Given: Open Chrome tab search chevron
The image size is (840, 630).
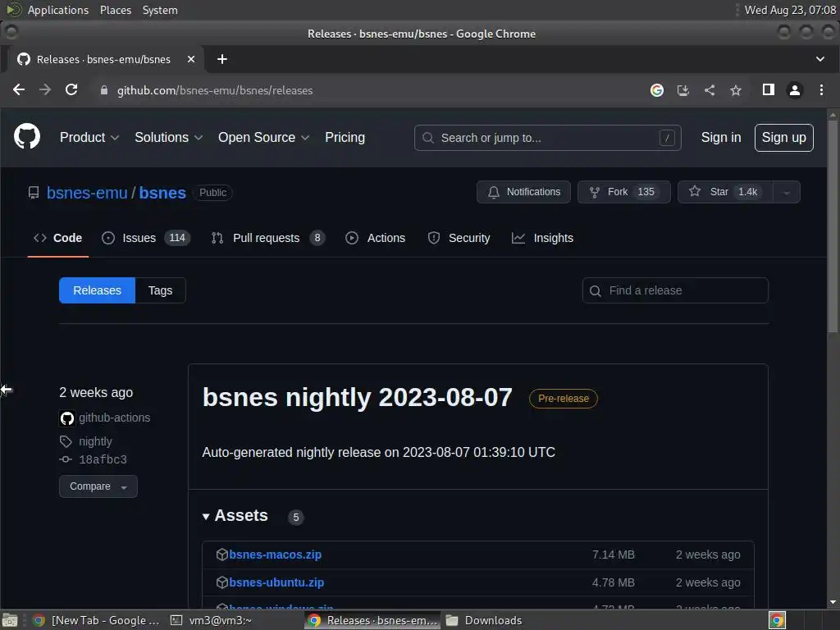Looking at the screenshot, I should click(819, 59).
